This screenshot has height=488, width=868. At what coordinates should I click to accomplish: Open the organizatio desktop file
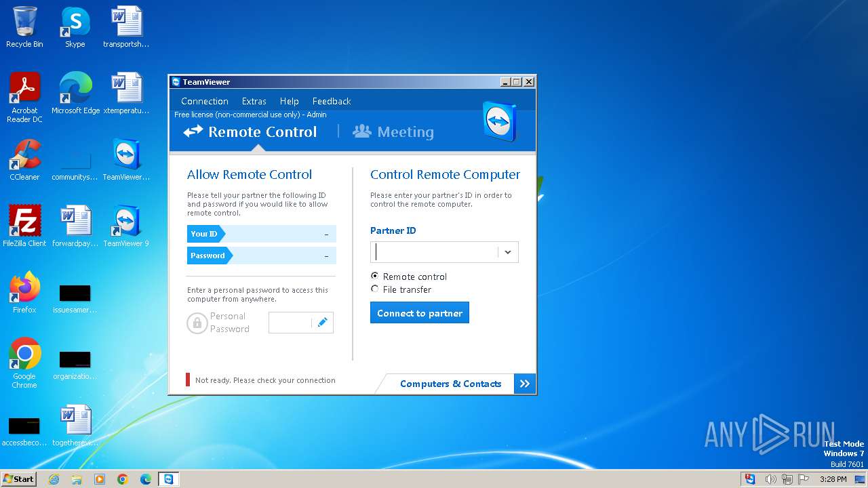75,365
